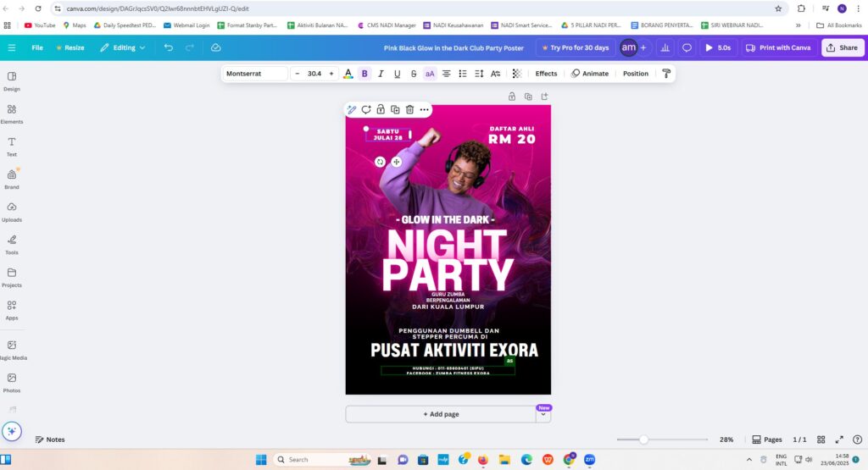The width and height of the screenshot is (868, 470).
Task: Click the transparency checkerboard icon
Action: coord(517,74)
